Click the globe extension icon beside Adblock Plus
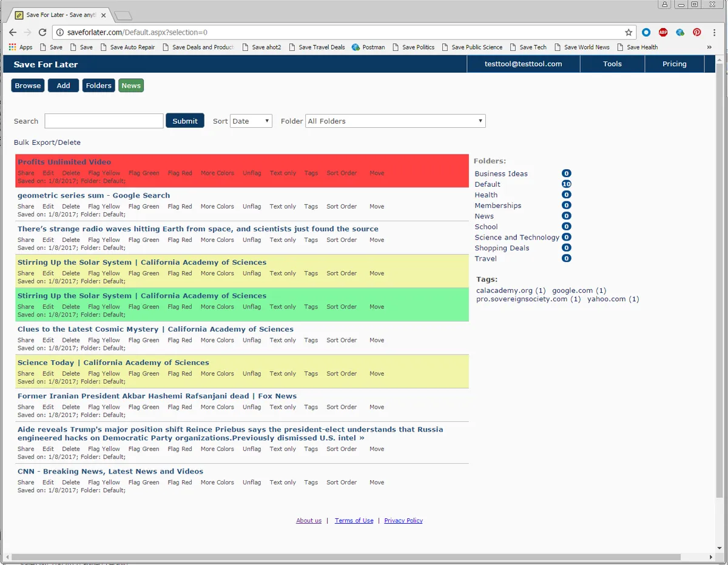This screenshot has height=565, width=728. [x=680, y=32]
